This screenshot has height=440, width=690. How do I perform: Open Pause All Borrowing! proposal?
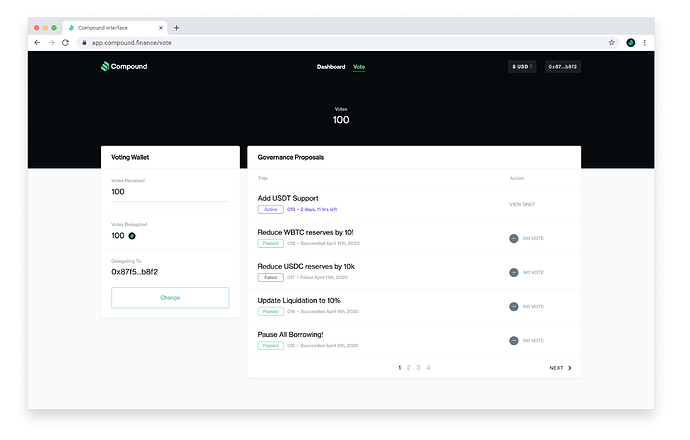click(x=290, y=335)
